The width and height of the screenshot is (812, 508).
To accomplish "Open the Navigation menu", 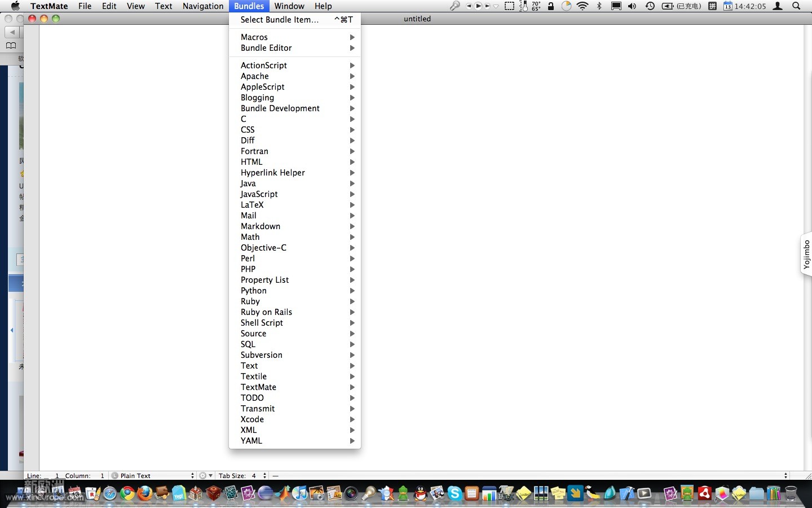I will click(203, 6).
